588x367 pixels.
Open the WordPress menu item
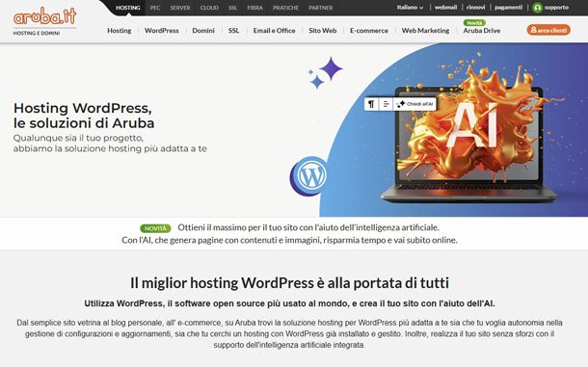tap(162, 31)
